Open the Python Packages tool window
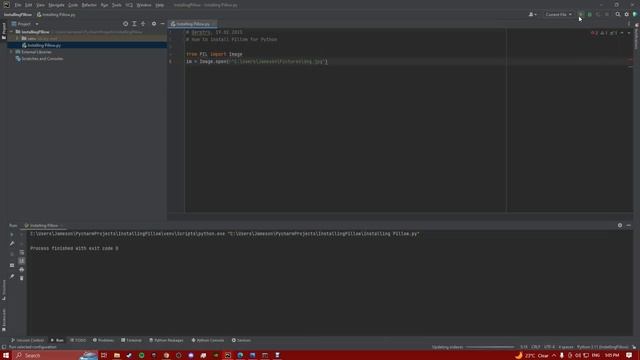Screen dimensions: 640x360 point(166,340)
